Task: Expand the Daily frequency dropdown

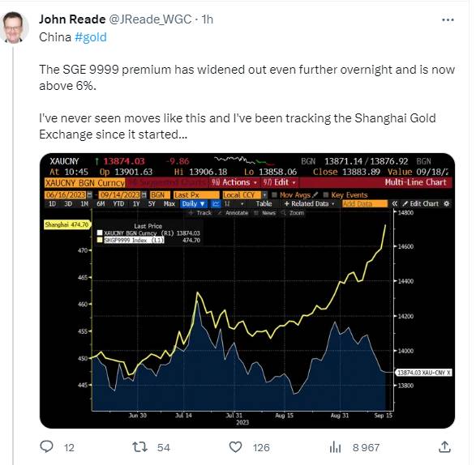Action: tap(193, 204)
